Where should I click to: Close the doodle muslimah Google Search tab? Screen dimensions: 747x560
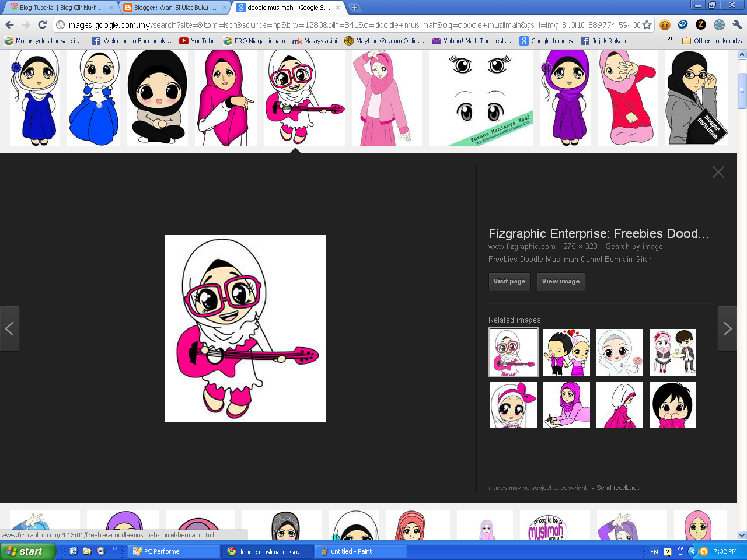point(337,8)
